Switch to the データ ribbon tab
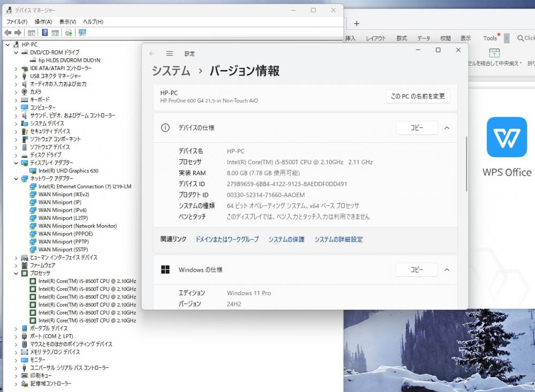The height and width of the screenshot is (392, 535). (423, 38)
